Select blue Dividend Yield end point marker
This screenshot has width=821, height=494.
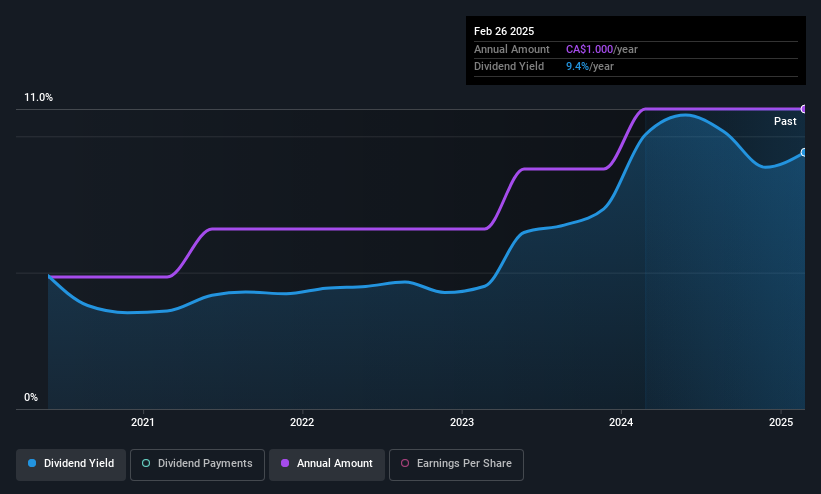pos(804,152)
